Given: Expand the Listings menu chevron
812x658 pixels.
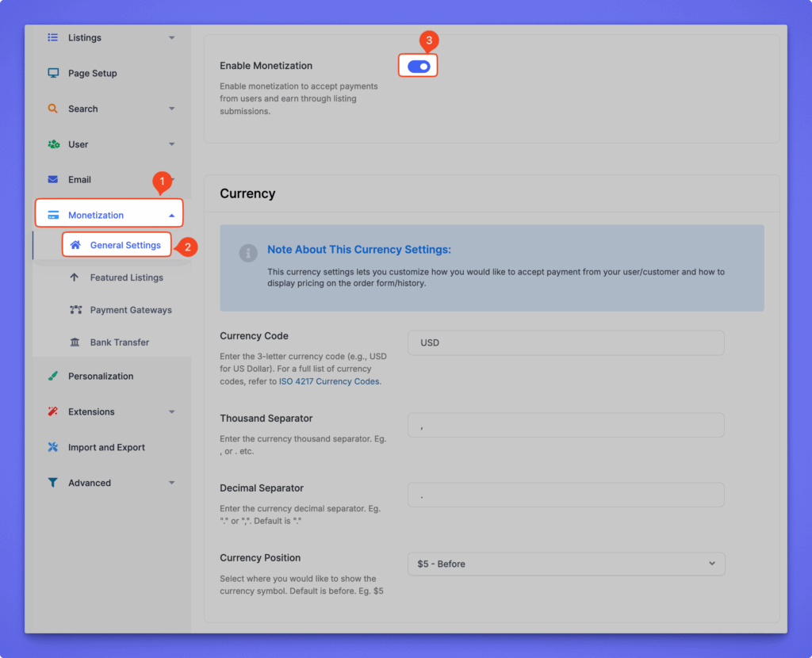Looking at the screenshot, I should [172, 38].
